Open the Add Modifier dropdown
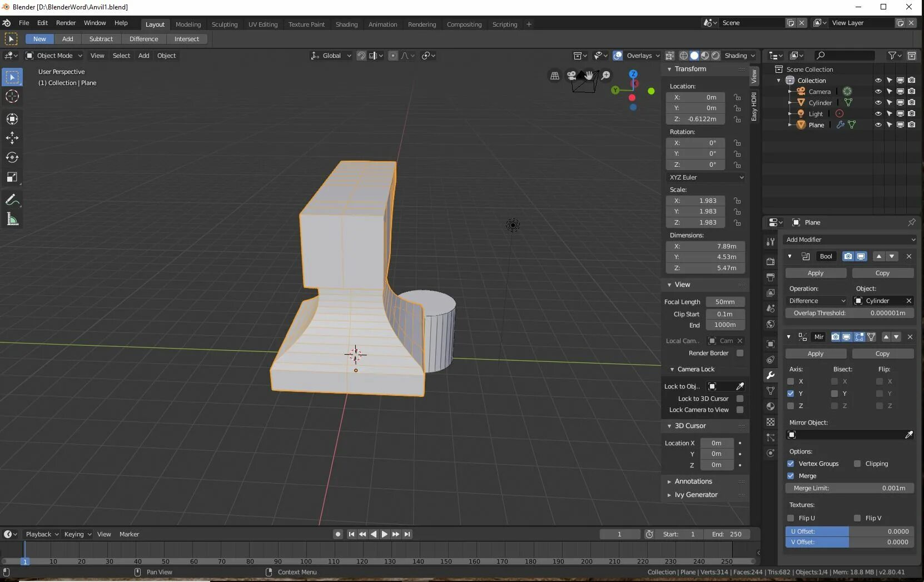The width and height of the screenshot is (924, 582). (x=850, y=240)
